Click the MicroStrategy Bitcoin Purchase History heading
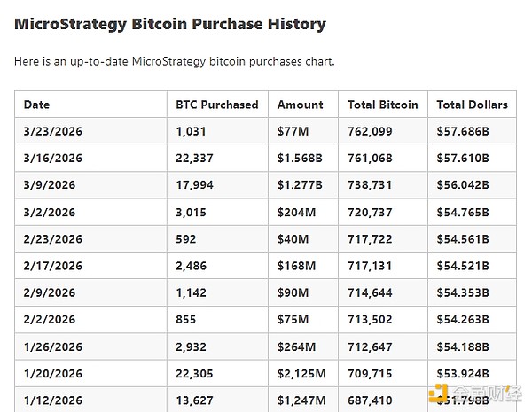Image resolution: width=532 pixels, height=412 pixels. [170, 25]
